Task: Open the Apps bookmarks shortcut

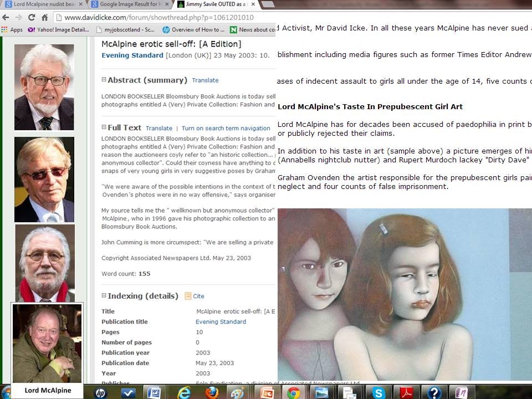Action: (x=12, y=30)
